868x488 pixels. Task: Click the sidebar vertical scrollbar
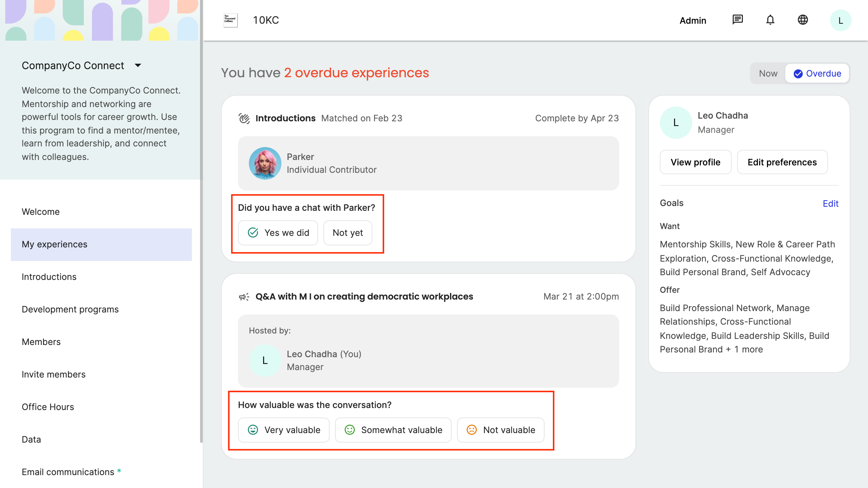pyautogui.click(x=201, y=220)
